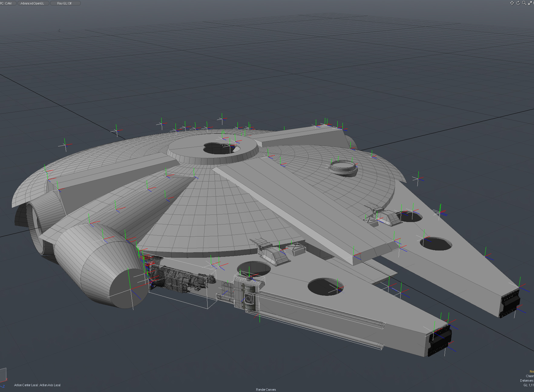Select the radar dish ring on the hull
This screenshot has width=534, height=392.
[344, 168]
